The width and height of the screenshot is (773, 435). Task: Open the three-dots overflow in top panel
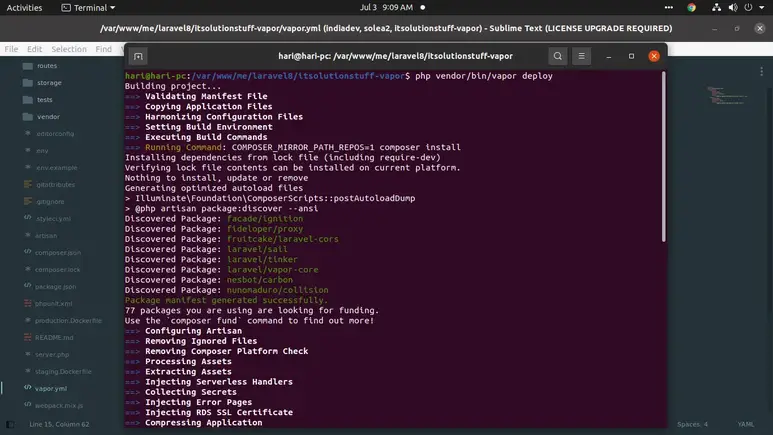668,7
